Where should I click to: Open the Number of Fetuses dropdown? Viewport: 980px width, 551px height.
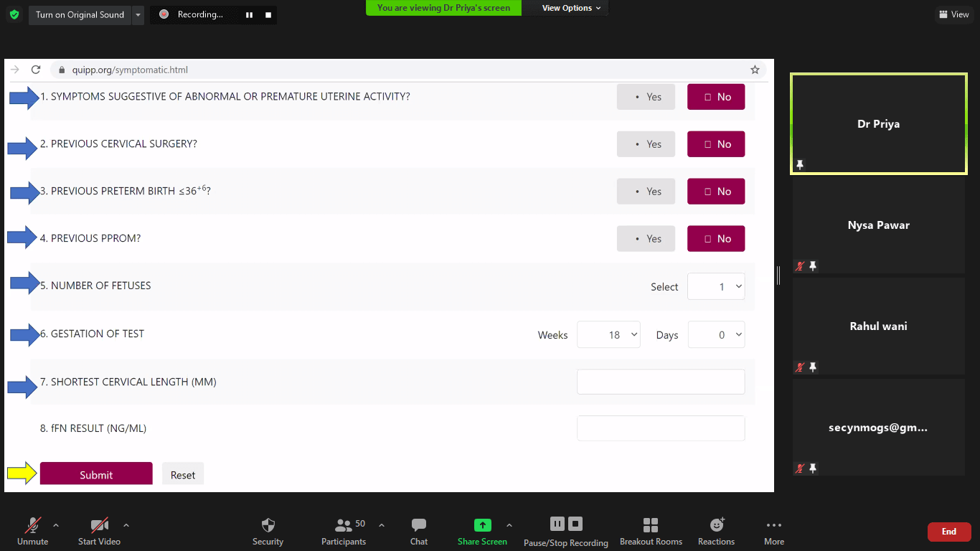(x=716, y=286)
